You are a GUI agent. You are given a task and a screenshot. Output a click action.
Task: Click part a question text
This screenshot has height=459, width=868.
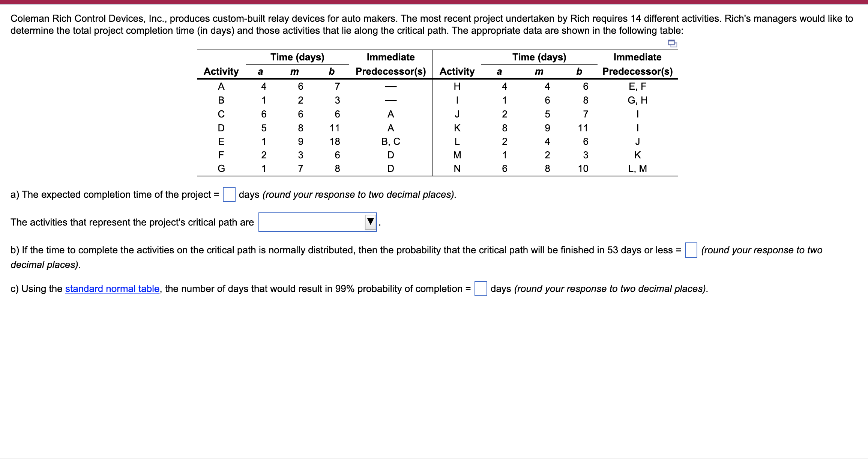click(113, 194)
